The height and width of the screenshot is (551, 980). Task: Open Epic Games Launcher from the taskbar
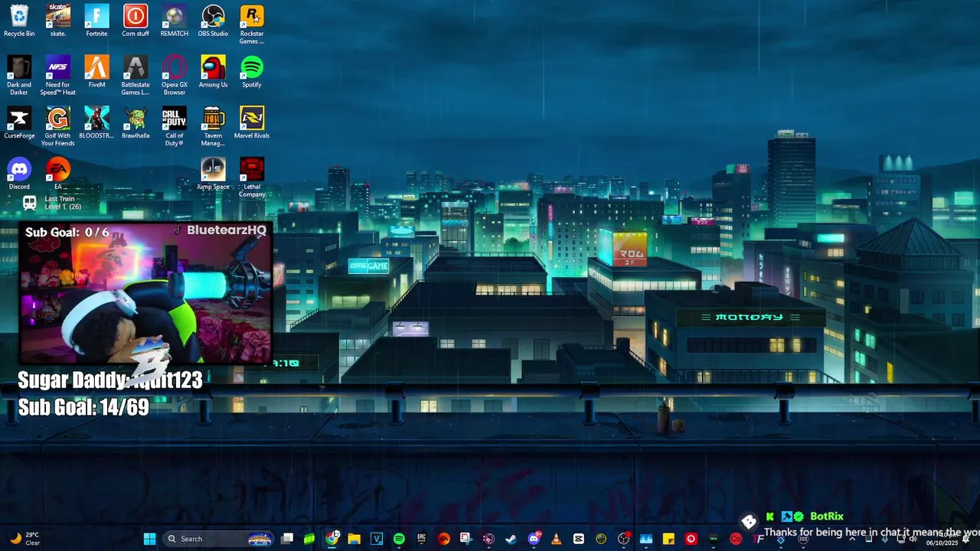(421, 539)
